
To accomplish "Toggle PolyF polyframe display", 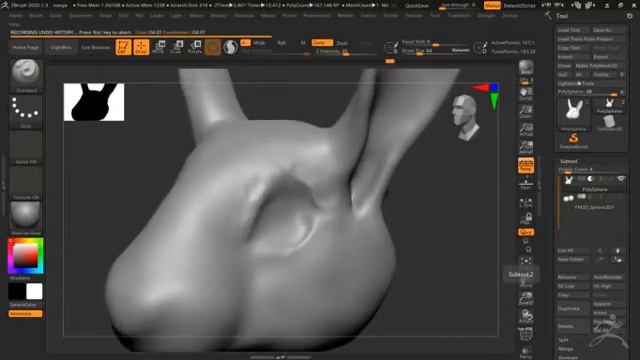I will (526, 335).
